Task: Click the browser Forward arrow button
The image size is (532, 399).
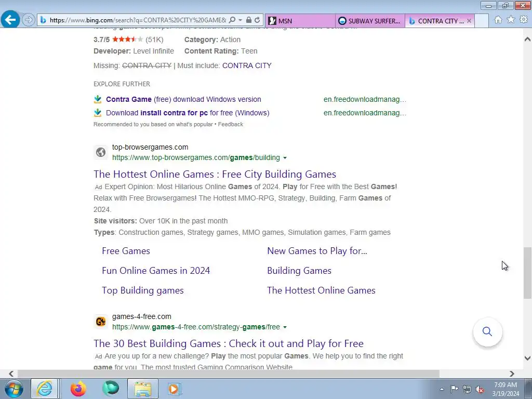Action: [x=29, y=20]
